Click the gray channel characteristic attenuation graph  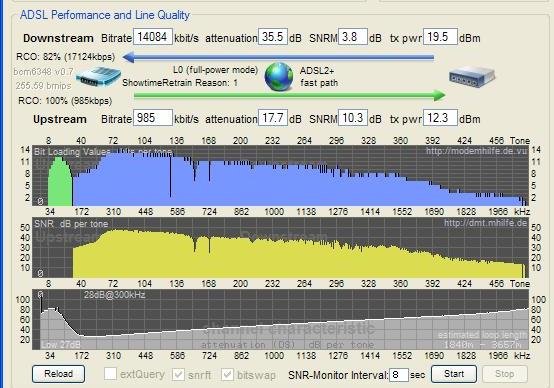pyautogui.click(x=281, y=319)
